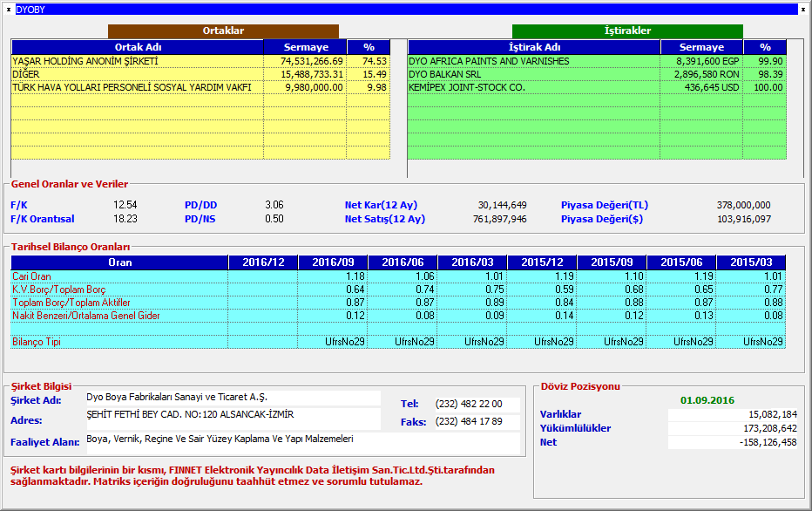Click the 2016/06 period column header
This screenshot has width=812, height=511.
pos(403,262)
